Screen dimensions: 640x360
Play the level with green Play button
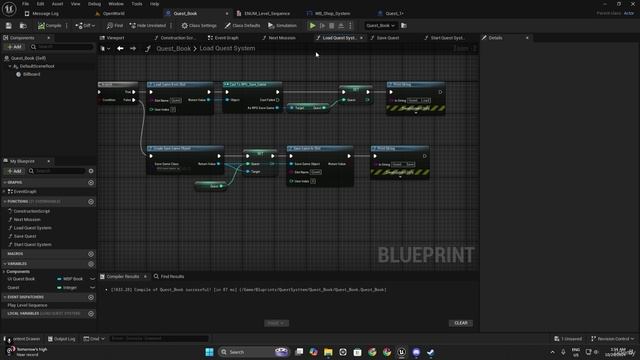pyautogui.click(x=312, y=26)
